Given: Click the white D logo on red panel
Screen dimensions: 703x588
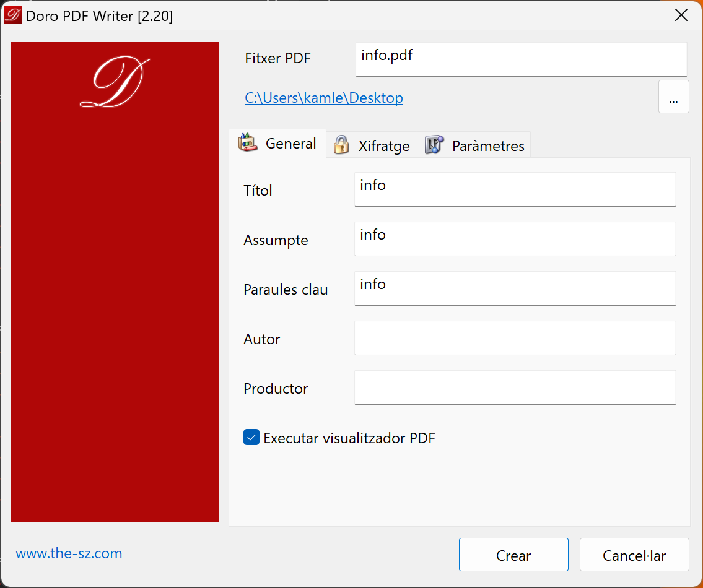Looking at the screenshot, I should (x=115, y=82).
